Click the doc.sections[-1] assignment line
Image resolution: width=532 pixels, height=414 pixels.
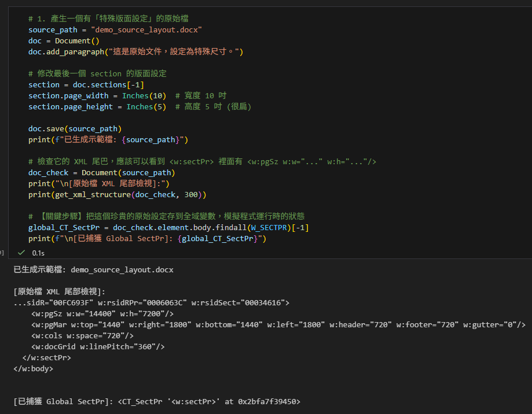click(86, 84)
